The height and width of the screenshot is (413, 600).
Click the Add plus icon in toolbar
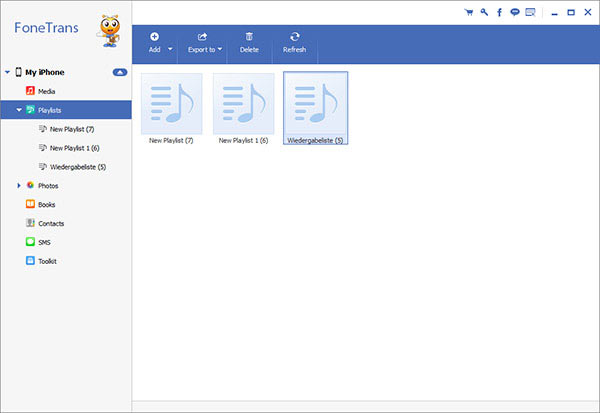click(x=155, y=36)
